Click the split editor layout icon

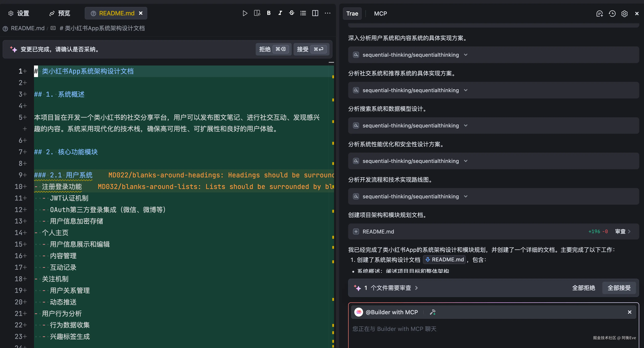tap(315, 13)
